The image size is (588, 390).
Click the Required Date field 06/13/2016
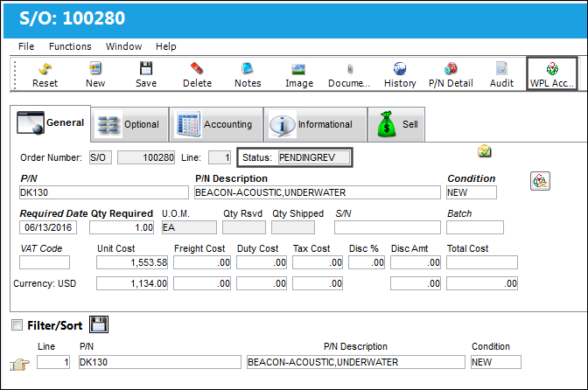(48, 227)
